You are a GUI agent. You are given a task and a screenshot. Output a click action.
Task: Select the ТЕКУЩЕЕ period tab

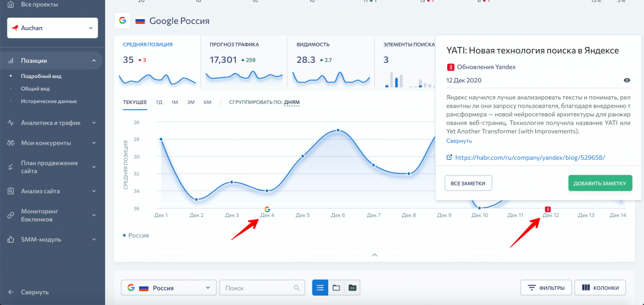coord(135,103)
